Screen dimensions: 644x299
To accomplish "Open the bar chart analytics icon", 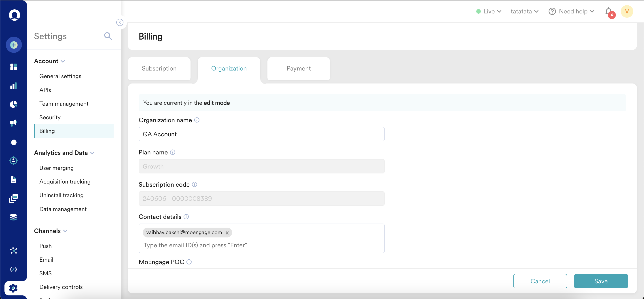I will [13, 86].
